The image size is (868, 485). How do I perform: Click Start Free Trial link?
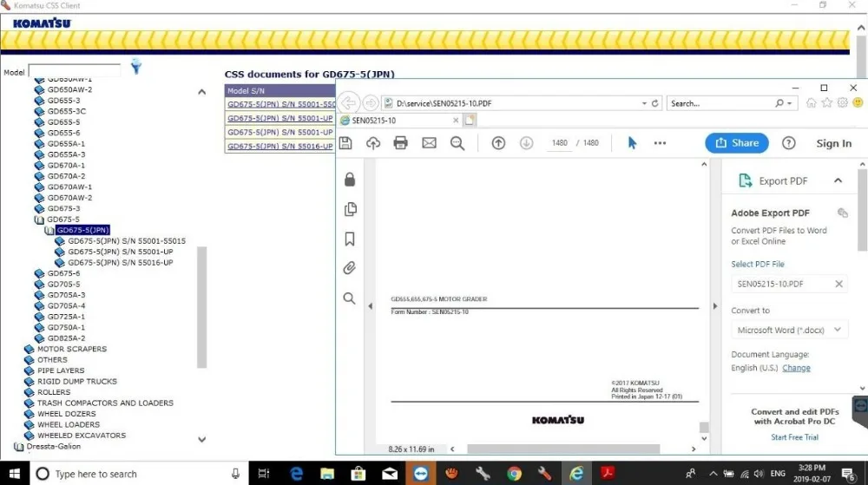pyautogui.click(x=794, y=437)
